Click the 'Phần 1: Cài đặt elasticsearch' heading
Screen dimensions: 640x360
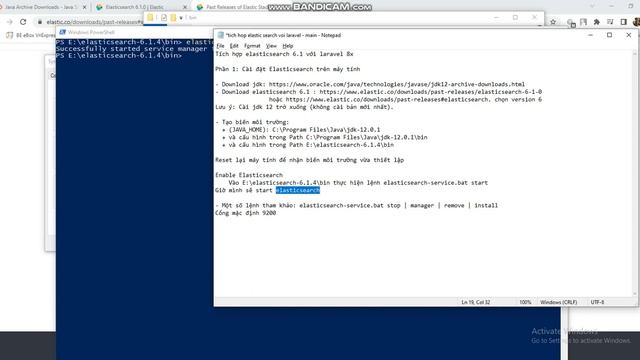288,69
